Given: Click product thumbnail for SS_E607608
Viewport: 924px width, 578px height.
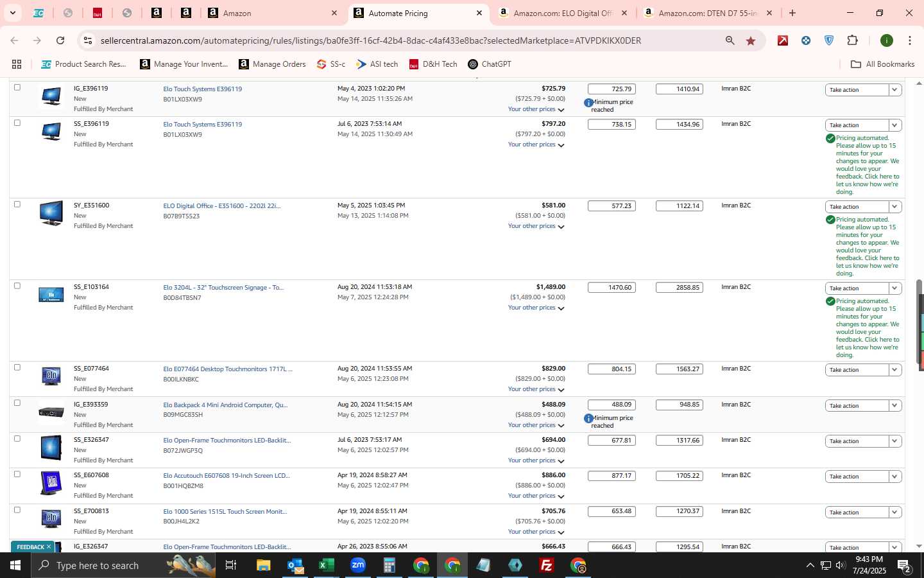Looking at the screenshot, I should 51,483.
